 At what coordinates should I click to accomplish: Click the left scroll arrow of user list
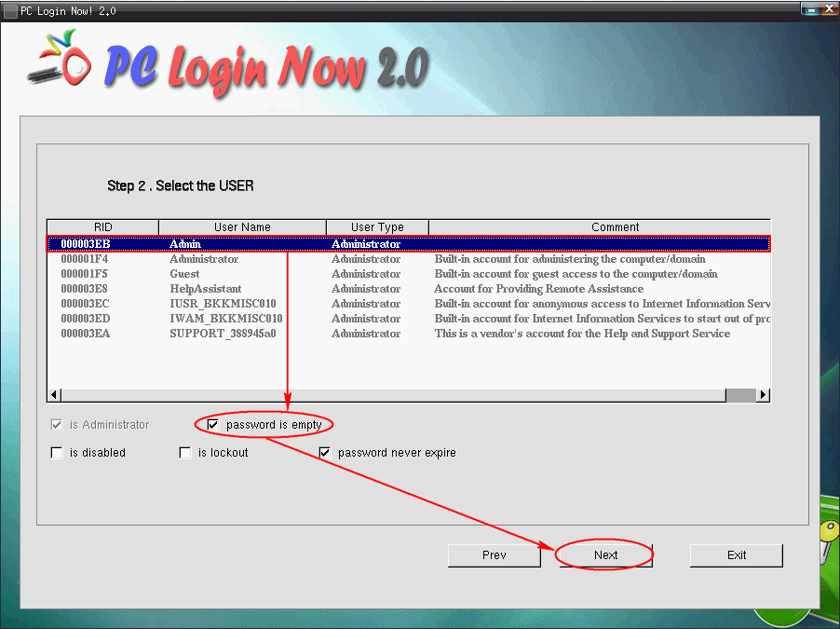click(54, 395)
